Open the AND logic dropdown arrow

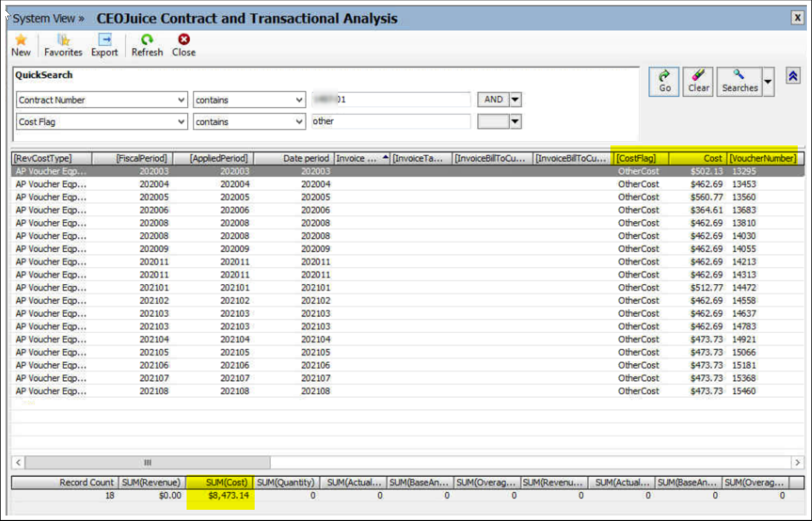(515, 99)
